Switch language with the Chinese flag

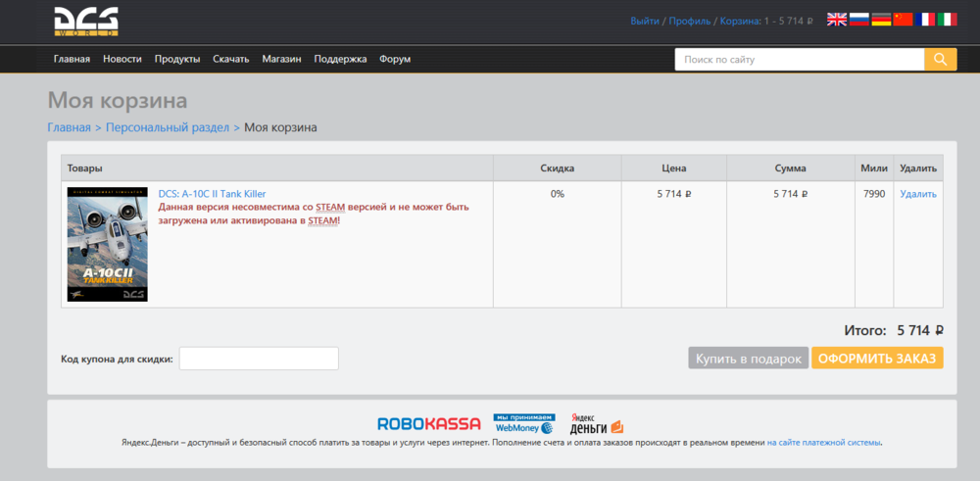904,20
